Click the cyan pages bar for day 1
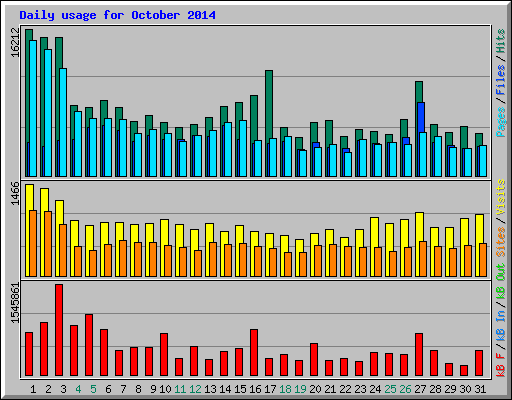This screenshot has width=512, height=400. click(33, 108)
